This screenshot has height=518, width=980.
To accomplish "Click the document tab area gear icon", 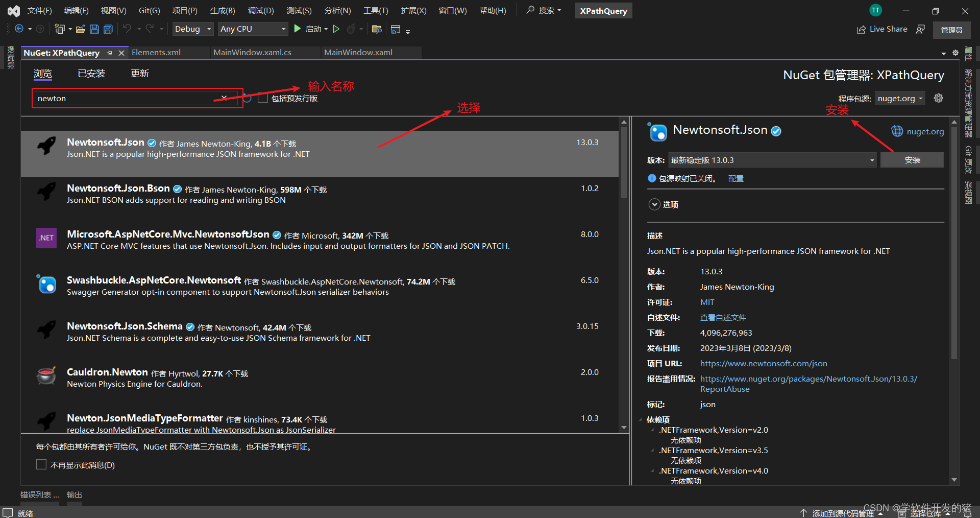I will pos(955,53).
